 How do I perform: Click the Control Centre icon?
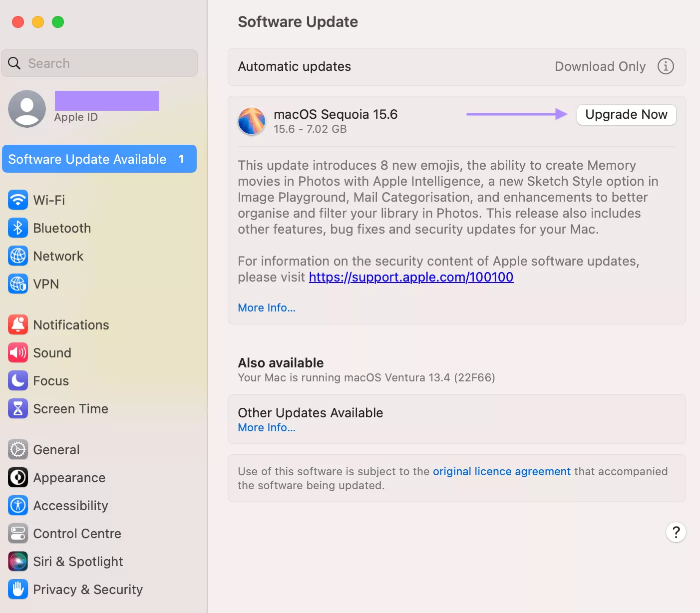pos(18,534)
